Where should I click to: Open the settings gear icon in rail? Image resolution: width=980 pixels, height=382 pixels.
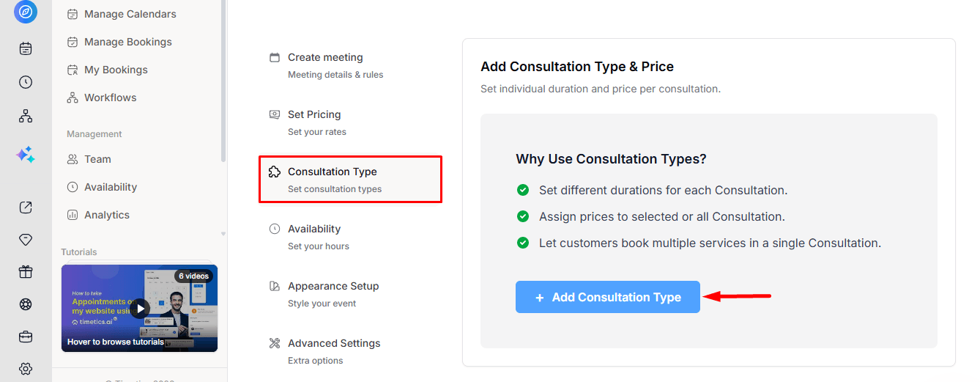(26, 369)
